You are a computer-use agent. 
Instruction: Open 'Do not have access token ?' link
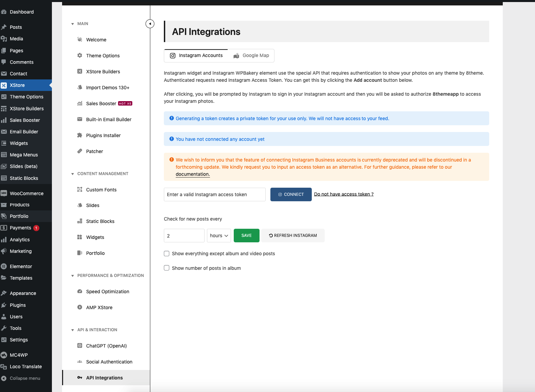pos(344,194)
